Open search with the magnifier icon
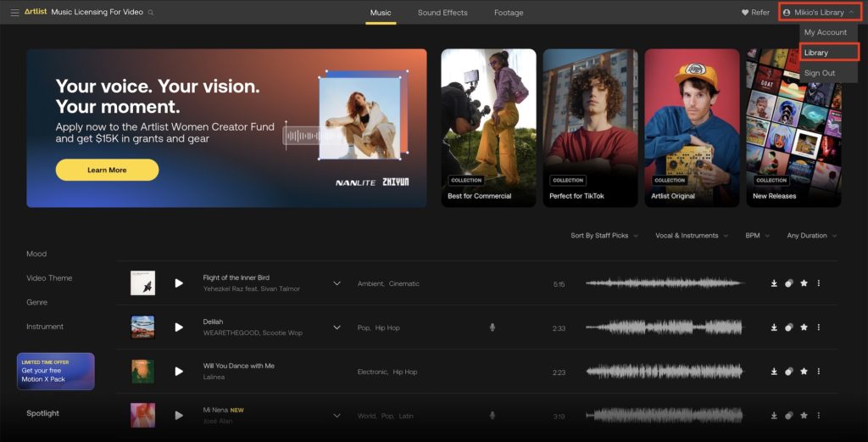Screen dimensions: 868x442 (151, 12)
